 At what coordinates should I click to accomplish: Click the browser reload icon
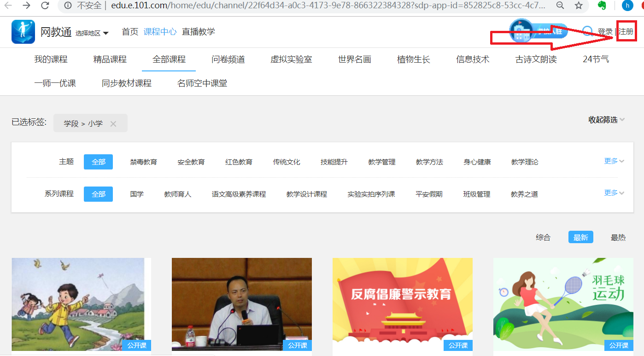pos(45,6)
